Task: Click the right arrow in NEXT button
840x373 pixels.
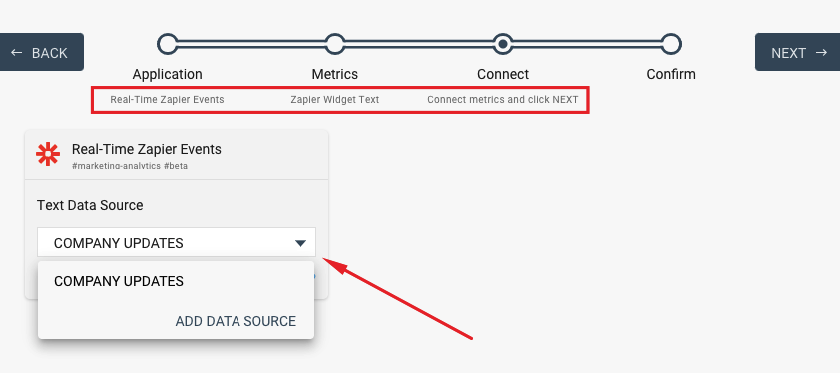Action: [x=821, y=53]
